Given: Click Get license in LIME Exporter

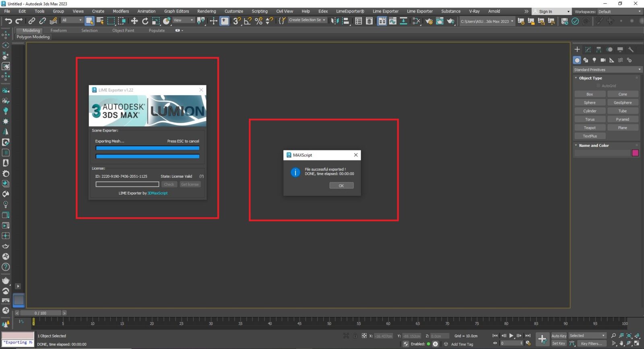Looking at the screenshot, I should click(x=190, y=185).
